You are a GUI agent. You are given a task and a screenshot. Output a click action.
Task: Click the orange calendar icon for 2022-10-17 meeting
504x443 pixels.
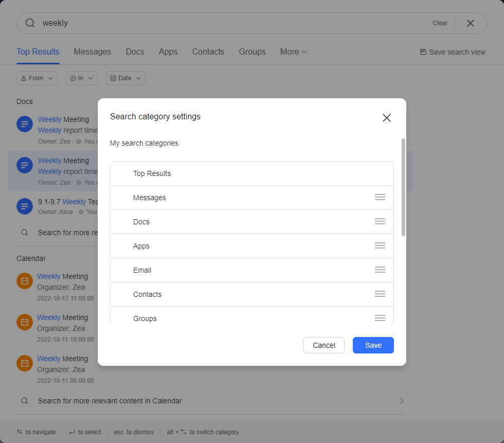point(25,281)
